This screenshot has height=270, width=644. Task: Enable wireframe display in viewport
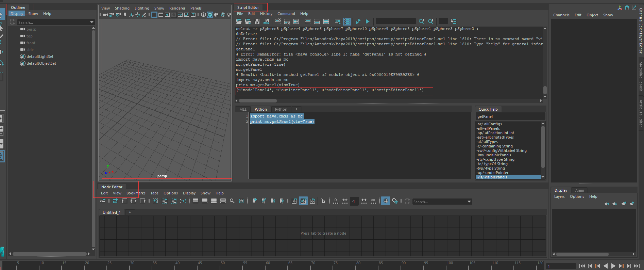click(203, 15)
